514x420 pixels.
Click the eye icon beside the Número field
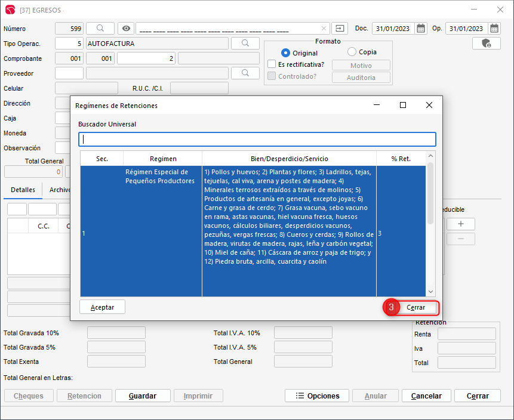click(x=125, y=28)
